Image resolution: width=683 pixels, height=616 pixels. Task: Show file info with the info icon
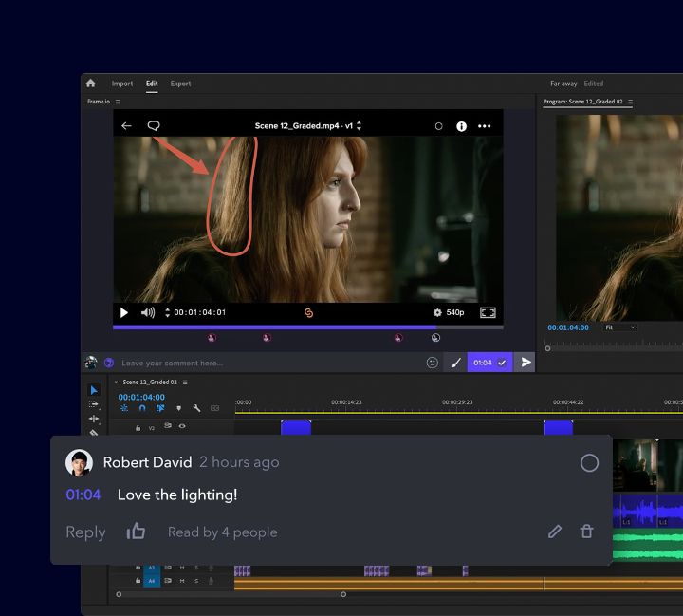coord(462,126)
